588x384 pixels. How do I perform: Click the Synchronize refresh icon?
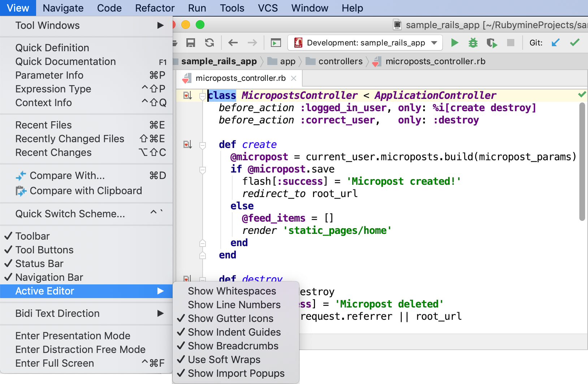point(209,43)
